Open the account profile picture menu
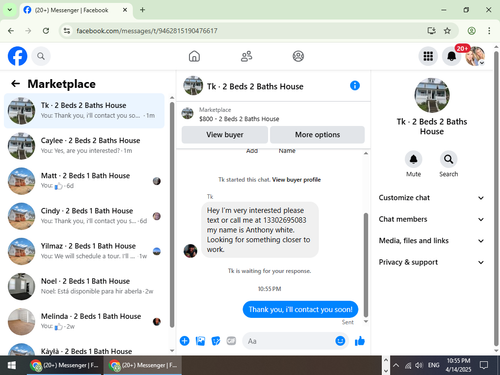The image size is (500, 375). point(475,56)
